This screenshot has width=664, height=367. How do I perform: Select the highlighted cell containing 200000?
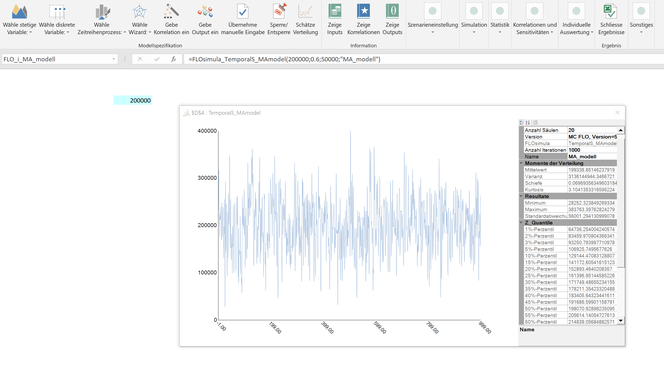(133, 100)
